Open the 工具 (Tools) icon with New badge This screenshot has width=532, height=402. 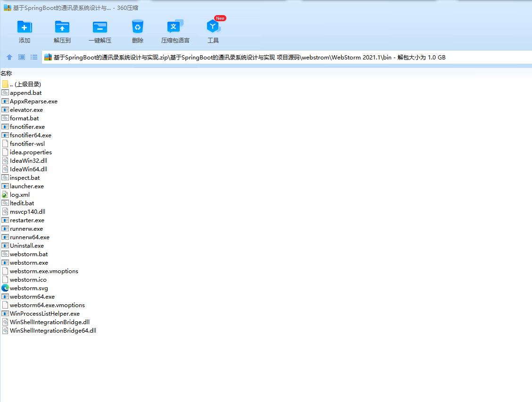click(214, 26)
